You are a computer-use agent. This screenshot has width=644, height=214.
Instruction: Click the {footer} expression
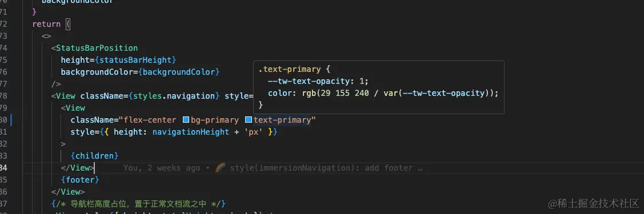click(x=80, y=180)
